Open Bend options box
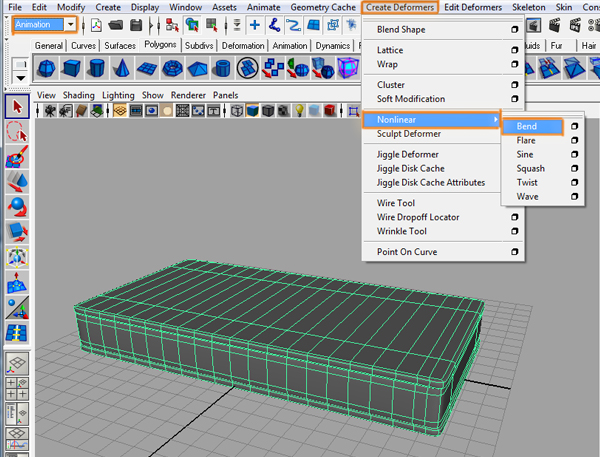This screenshot has width=600, height=457. 574,126
